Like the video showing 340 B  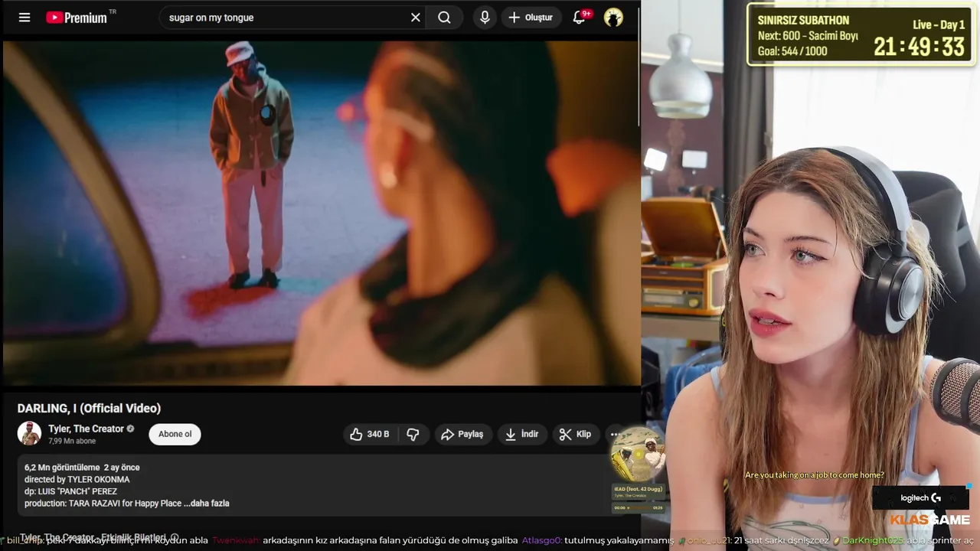click(370, 434)
